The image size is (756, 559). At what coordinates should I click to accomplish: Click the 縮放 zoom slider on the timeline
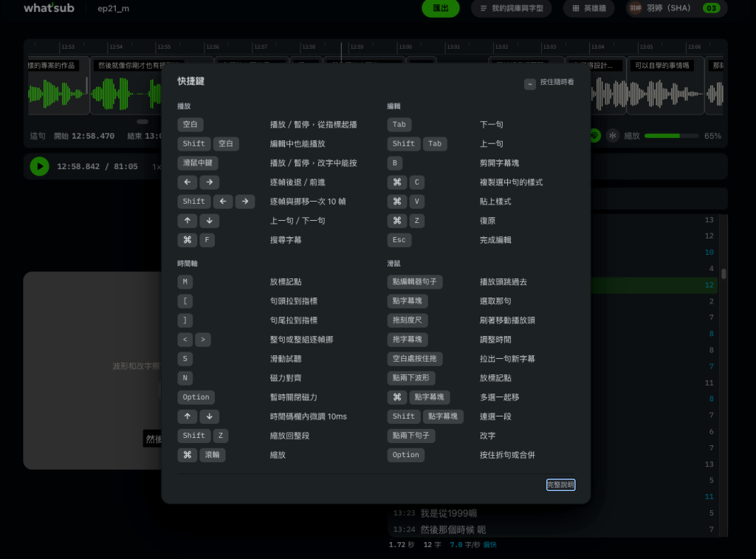[671, 136]
